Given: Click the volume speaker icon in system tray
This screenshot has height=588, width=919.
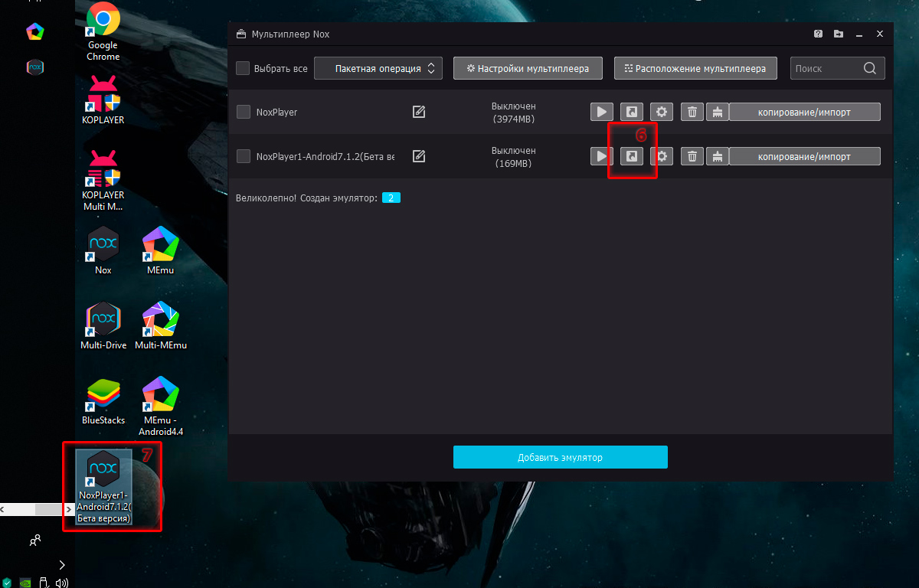Looking at the screenshot, I should point(62,583).
